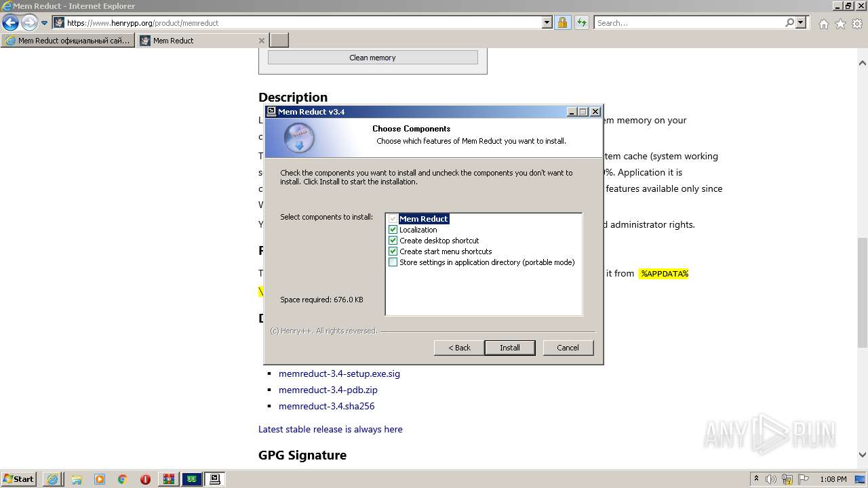Image resolution: width=868 pixels, height=488 pixels.
Task: Click the installer title bar icon
Action: pos(271,111)
